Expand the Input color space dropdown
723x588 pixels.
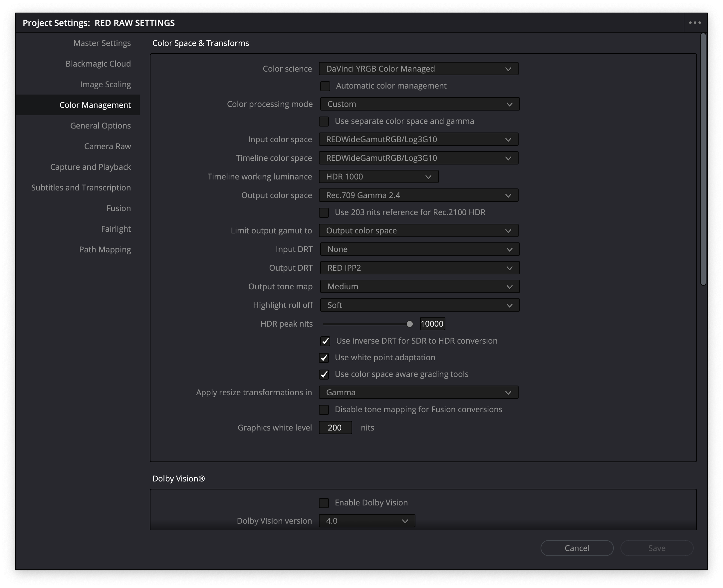point(418,139)
